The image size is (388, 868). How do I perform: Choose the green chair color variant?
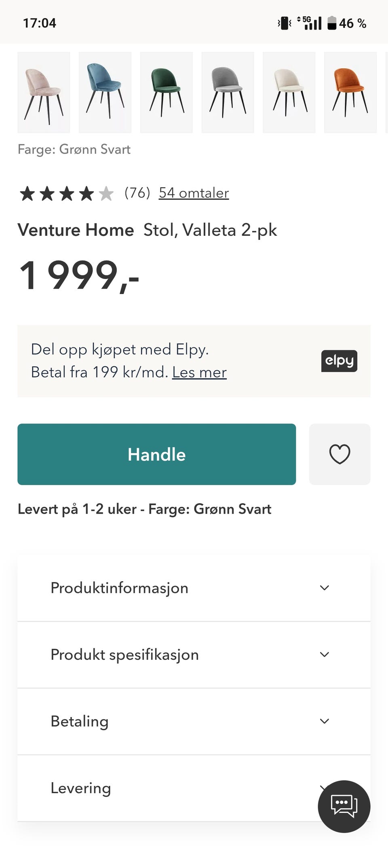pyautogui.click(x=167, y=93)
